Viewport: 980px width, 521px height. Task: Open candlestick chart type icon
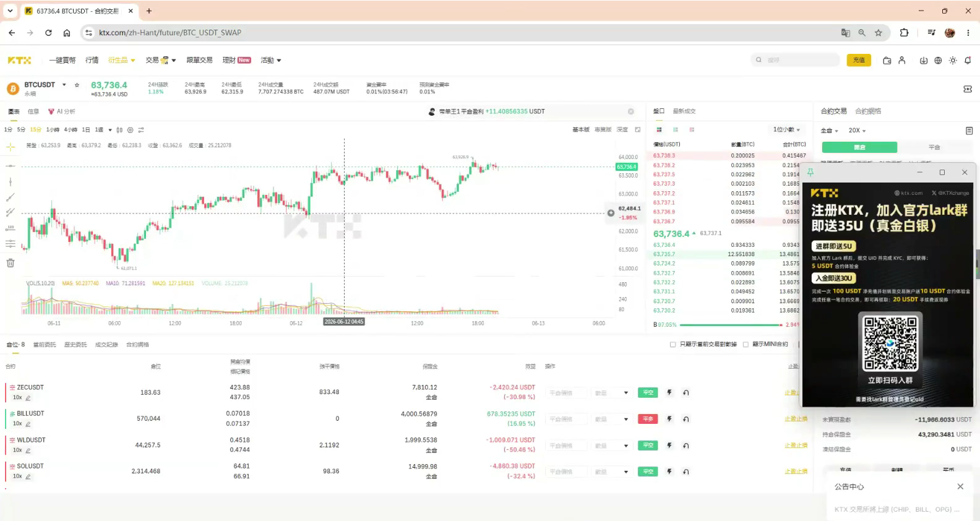point(119,130)
